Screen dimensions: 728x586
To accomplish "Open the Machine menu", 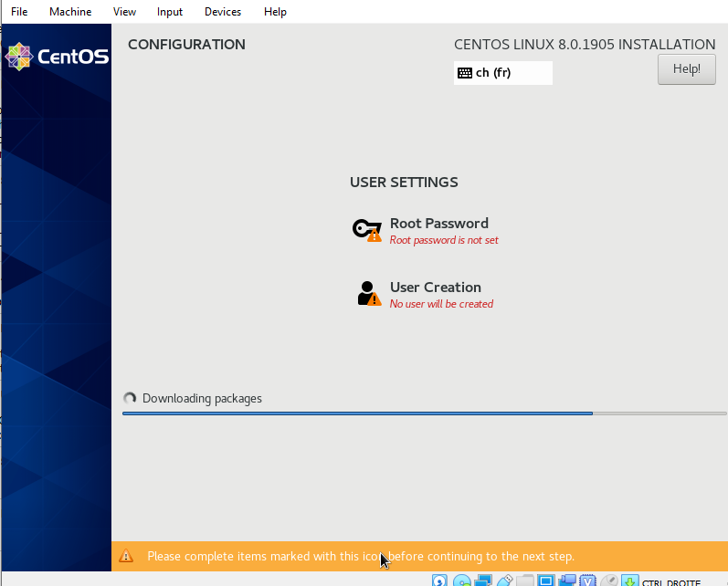I will (70, 12).
